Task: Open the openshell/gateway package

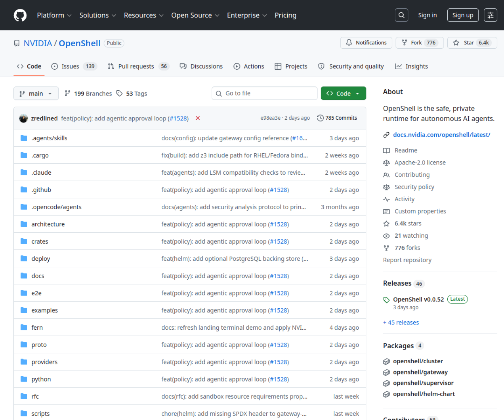Action: pos(420,372)
